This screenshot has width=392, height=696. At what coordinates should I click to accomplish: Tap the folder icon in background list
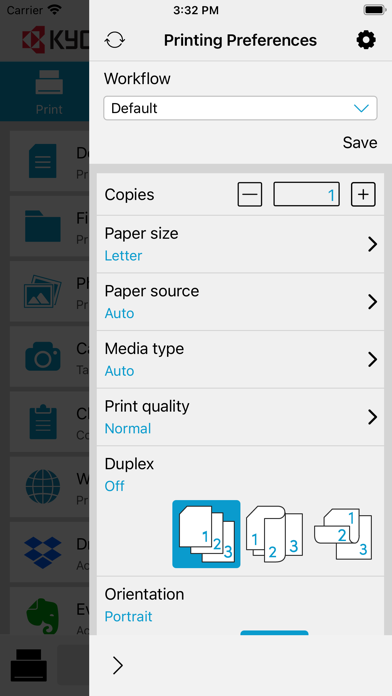[x=43, y=226]
